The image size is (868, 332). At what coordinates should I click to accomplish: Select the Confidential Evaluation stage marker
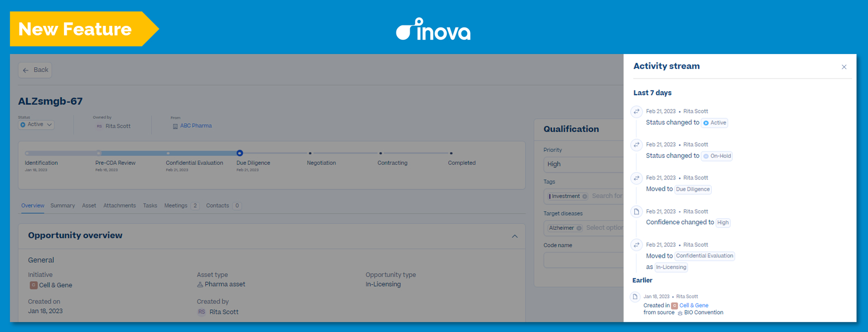[x=168, y=154]
